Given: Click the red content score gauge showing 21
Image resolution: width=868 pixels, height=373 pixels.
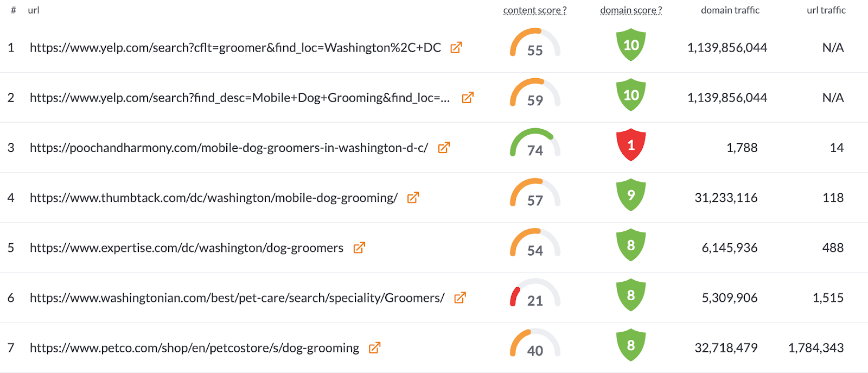Looking at the screenshot, I should [534, 297].
